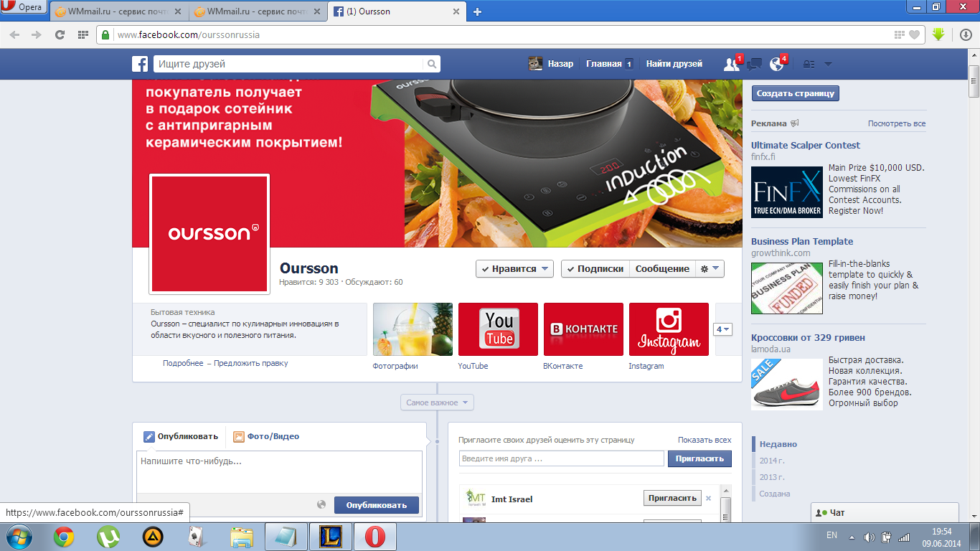The width and height of the screenshot is (980, 551).
Task: Click Создать страницу button
Action: [x=795, y=93]
